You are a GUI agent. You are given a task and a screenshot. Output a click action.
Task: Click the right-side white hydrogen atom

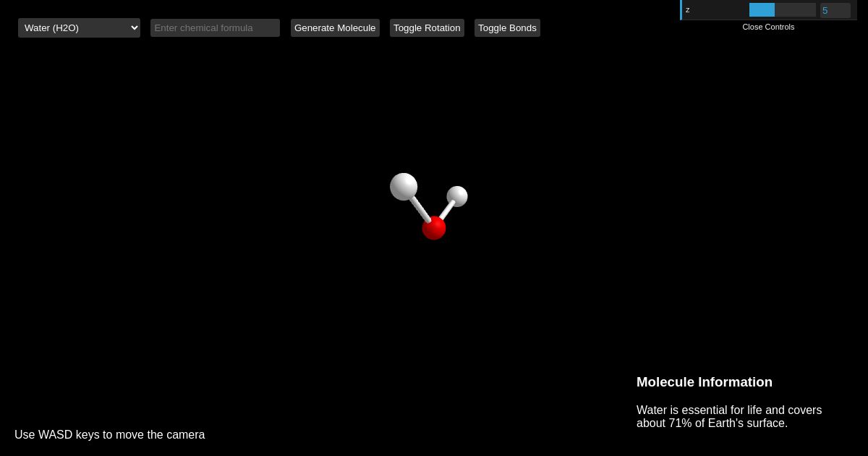coord(458,198)
